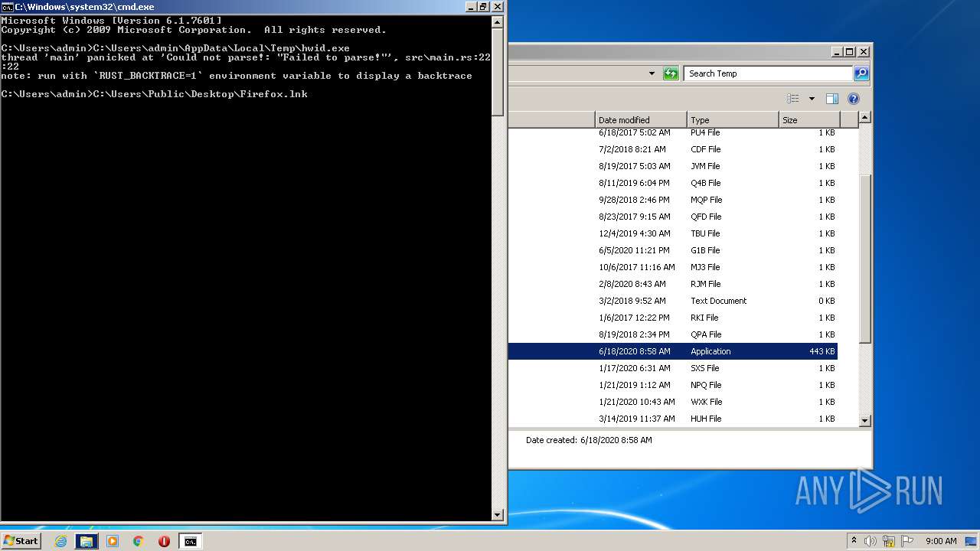Launch Google Chrome from taskbar
This screenshot has height=551, width=980.
point(139,541)
